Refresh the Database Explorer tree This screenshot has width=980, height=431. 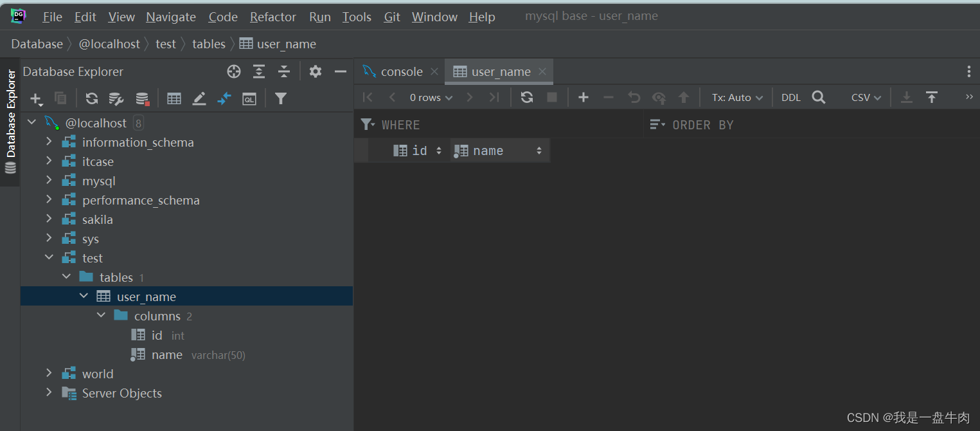coord(92,98)
